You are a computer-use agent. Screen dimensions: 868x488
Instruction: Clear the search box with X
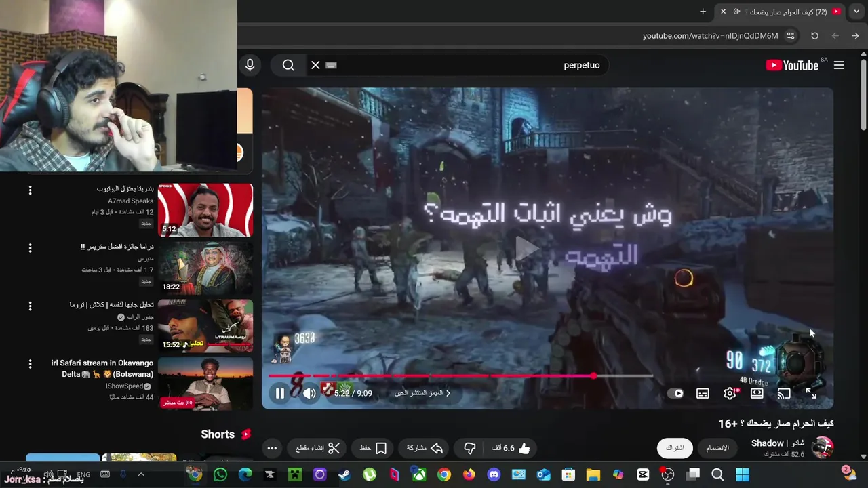(x=315, y=65)
